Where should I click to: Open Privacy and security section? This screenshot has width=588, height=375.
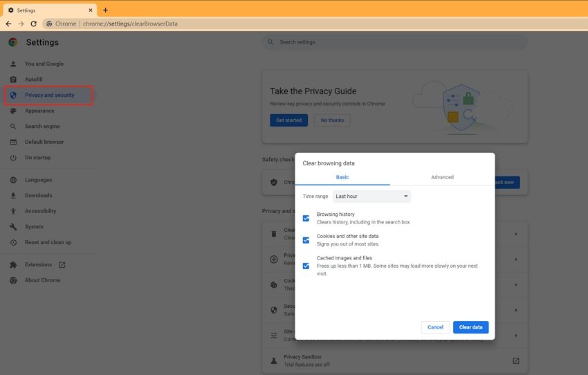[x=48, y=95]
